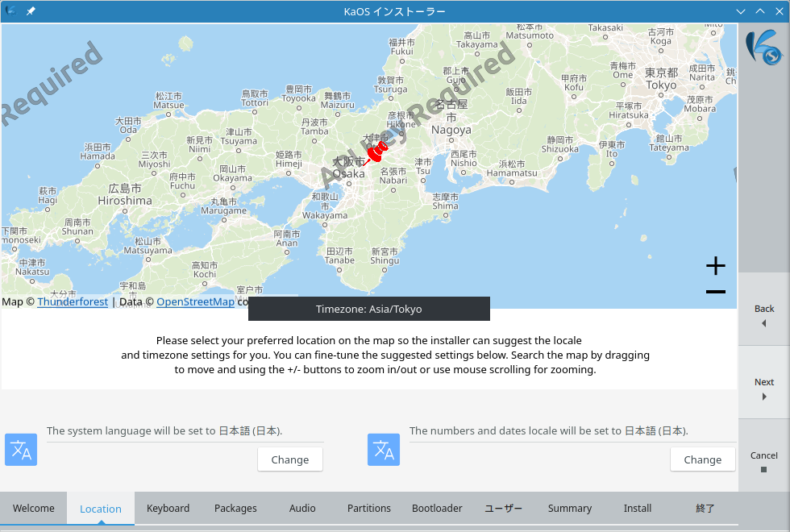Open the window menu icon in title bar
This screenshot has height=532, width=790.
pos(10,11)
